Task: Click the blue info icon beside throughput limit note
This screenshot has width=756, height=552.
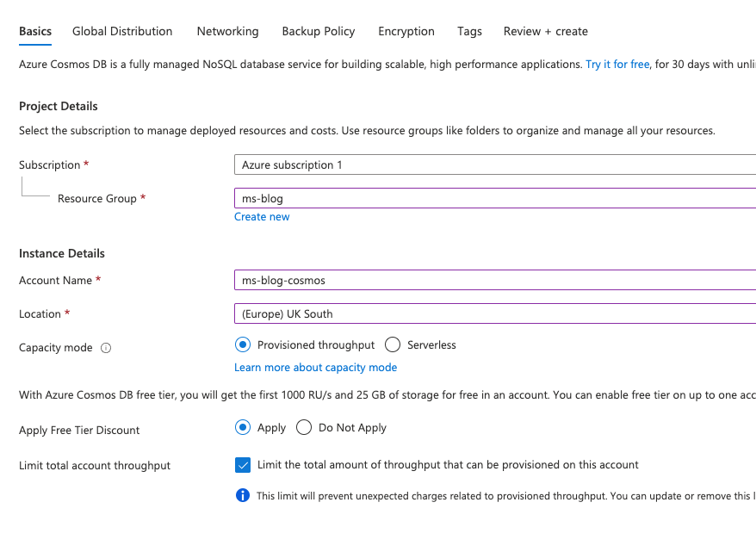Action: pos(243,495)
